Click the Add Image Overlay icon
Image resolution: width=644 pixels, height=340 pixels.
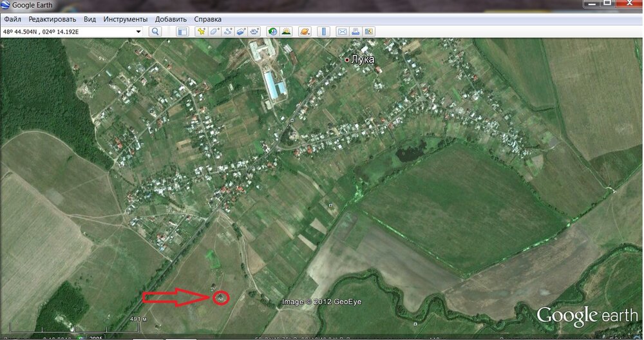241,32
